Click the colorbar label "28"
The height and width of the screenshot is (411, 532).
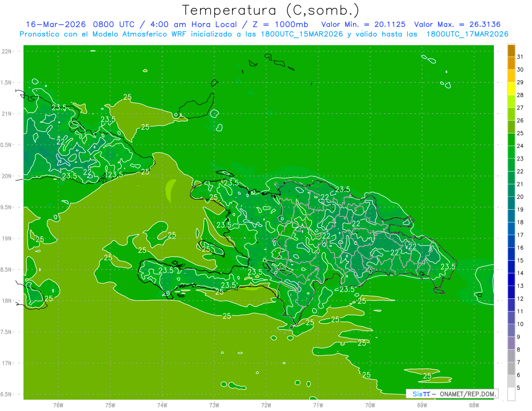(520, 95)
